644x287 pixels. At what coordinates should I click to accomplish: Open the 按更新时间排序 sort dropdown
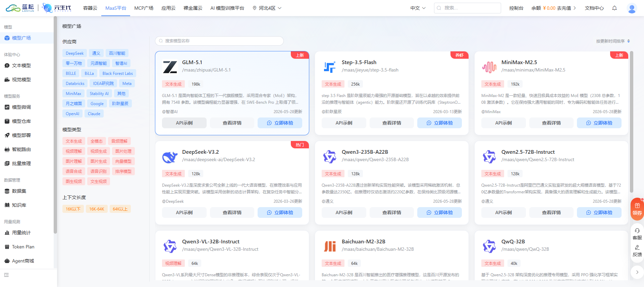coord(613,41)
